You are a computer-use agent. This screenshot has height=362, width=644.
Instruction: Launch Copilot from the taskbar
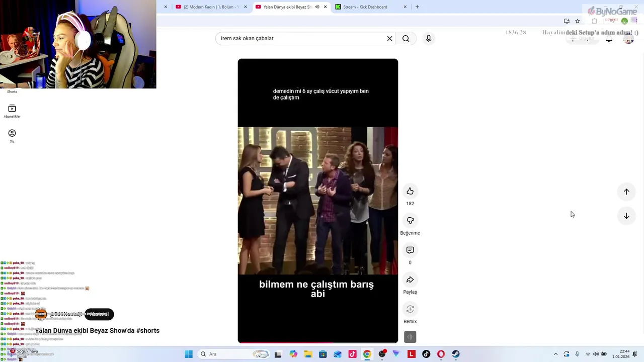click(293, 354)
